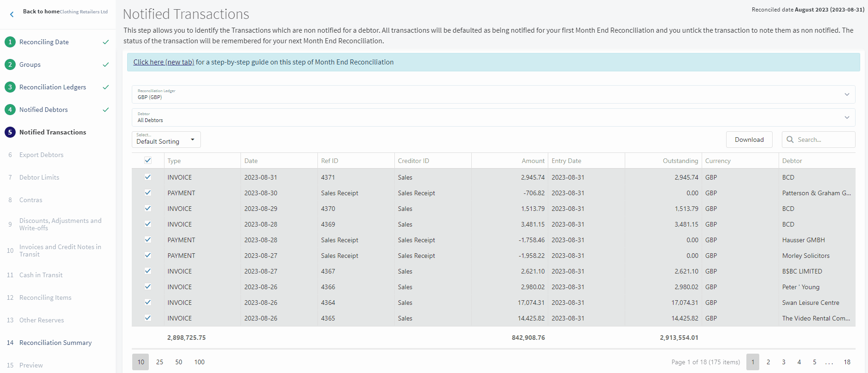Image resolution: width=868 pixels, height=373 pixels.
Task: Untick the payment -706.82 row checkbox
Action: [x=148, y=192]
